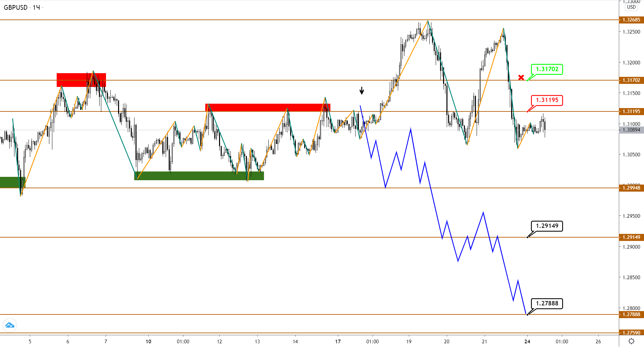Click the 1.32685 axis price tag

[631, 20]
